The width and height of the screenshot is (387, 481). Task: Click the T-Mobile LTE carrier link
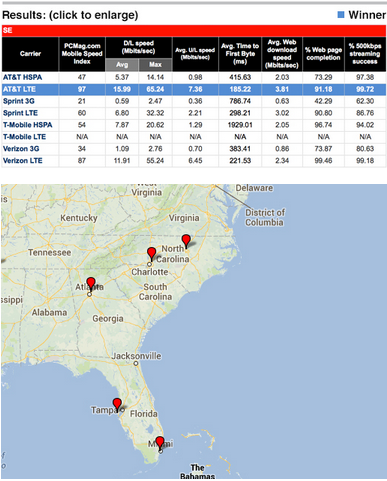click(x=24, y=137)
